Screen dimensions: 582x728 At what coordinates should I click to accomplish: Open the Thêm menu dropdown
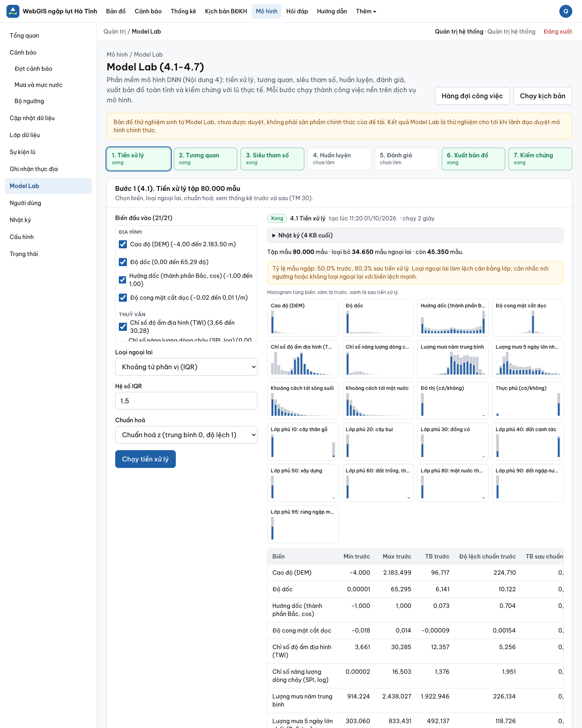pos(366,11)
